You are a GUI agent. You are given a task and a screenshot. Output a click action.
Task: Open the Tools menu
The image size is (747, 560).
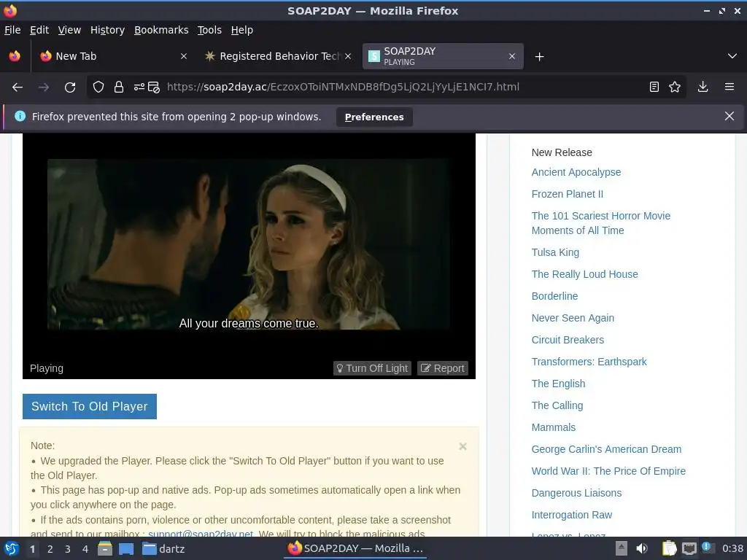[x=209, y=30]
